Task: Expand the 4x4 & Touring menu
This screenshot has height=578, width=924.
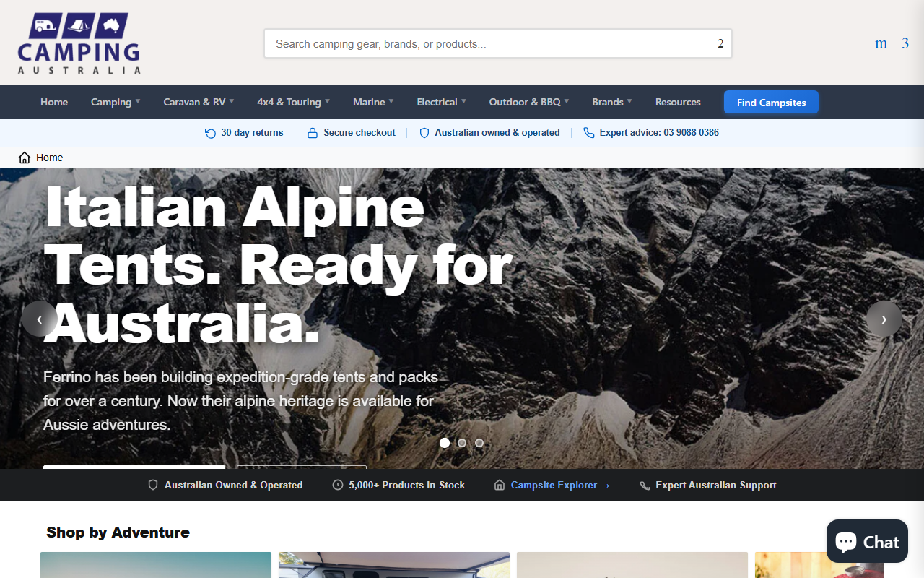Action: [x=293, y=102]
